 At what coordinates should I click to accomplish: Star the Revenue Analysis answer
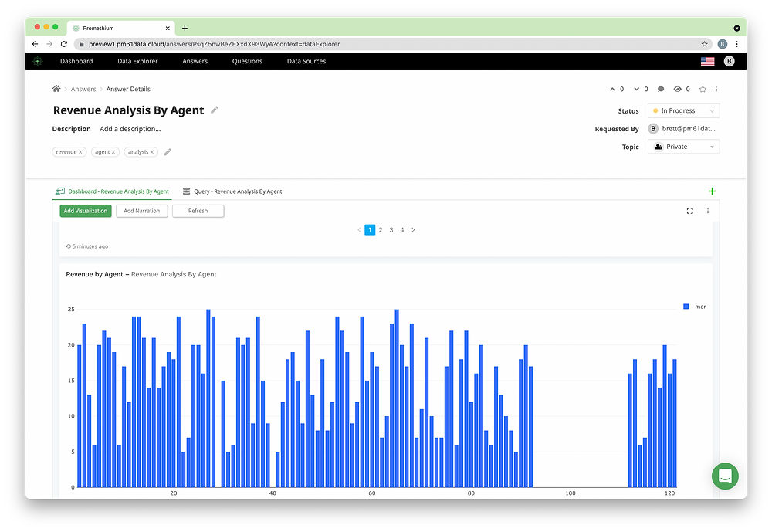click(703, 89)
